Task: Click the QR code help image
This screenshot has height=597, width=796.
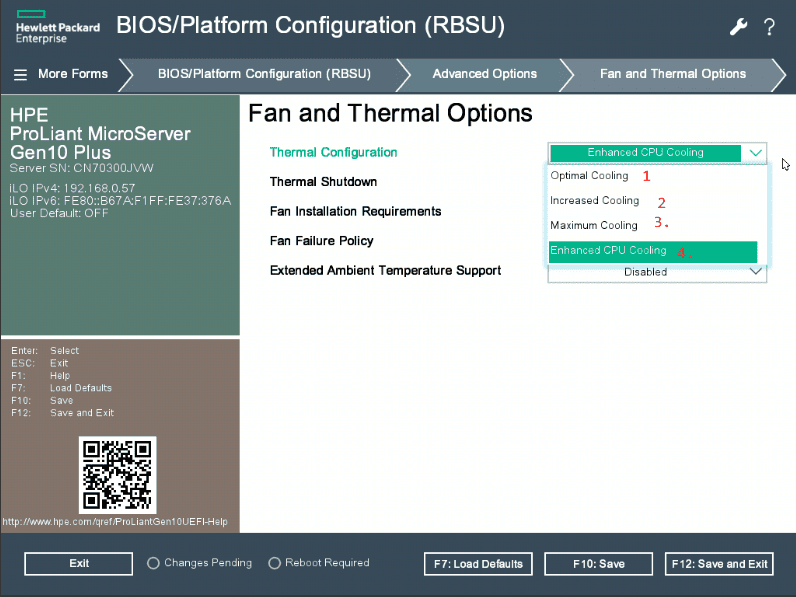Action: tap(117, 475)
